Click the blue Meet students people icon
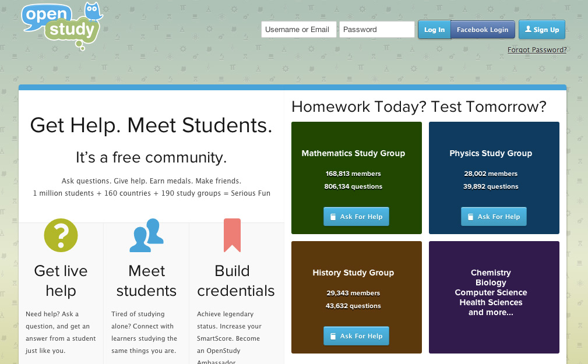 coord(146,235)
